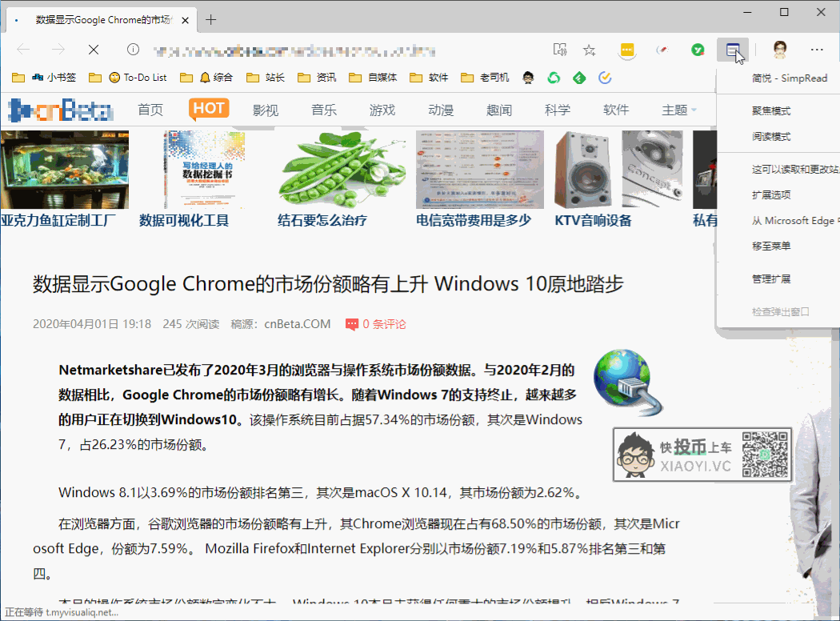
Task: Select 阅读模式 in the extension menu
Action: [x=771, y=137]
